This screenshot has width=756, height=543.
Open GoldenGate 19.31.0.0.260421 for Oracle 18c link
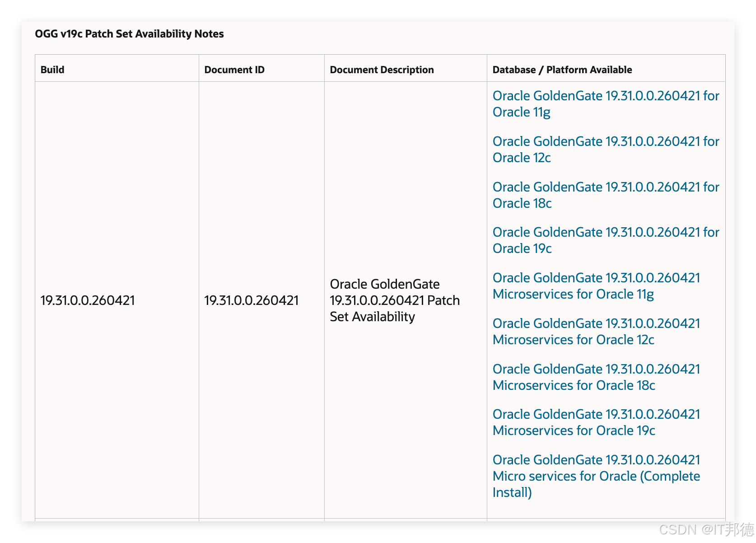click(606, 195)
